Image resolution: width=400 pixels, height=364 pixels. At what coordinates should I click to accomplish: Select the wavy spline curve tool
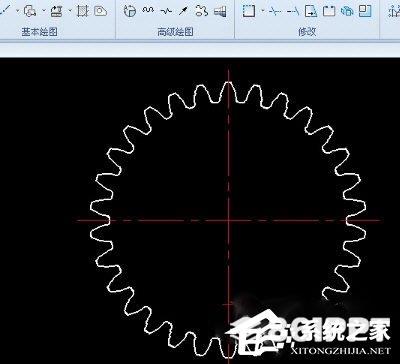click(x=148, y=10)
